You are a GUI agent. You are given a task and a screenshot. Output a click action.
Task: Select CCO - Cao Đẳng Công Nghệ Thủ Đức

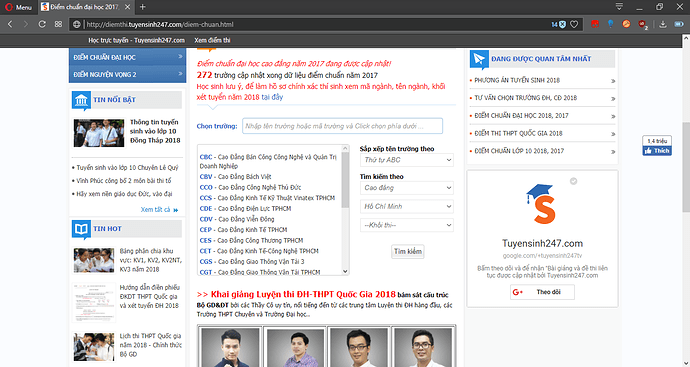tap(250, 187)
